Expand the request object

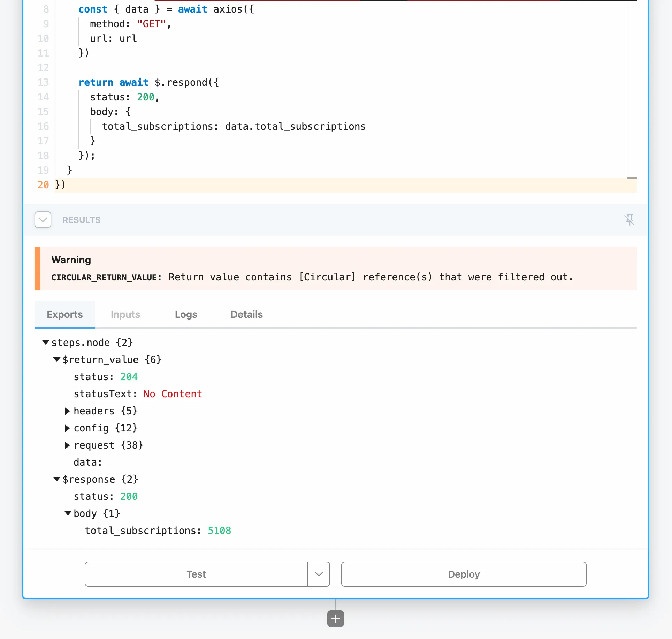click(67, 445)
